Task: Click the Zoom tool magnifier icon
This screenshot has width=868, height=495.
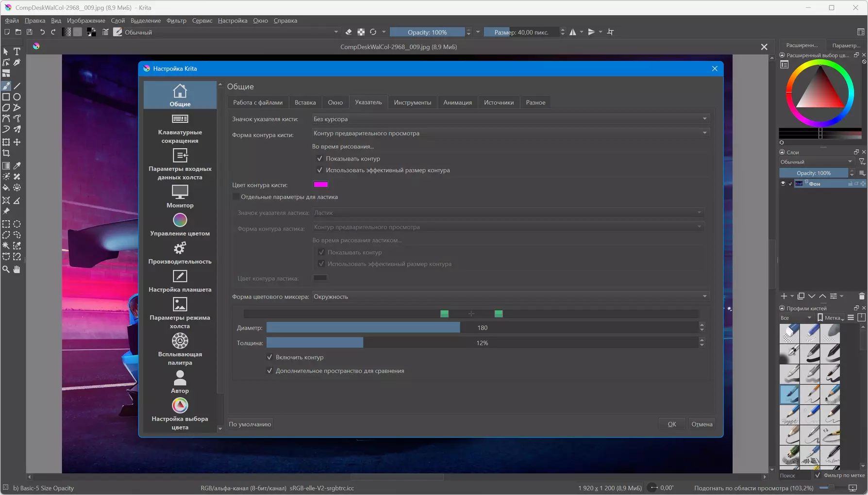Action: (6, 269)
